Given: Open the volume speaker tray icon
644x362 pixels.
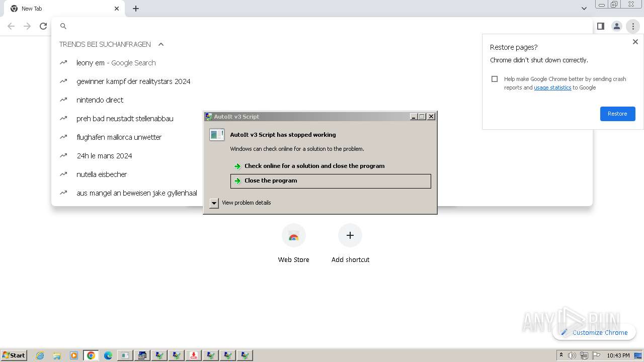Looking at the screenshot, I should click(572, 355).
